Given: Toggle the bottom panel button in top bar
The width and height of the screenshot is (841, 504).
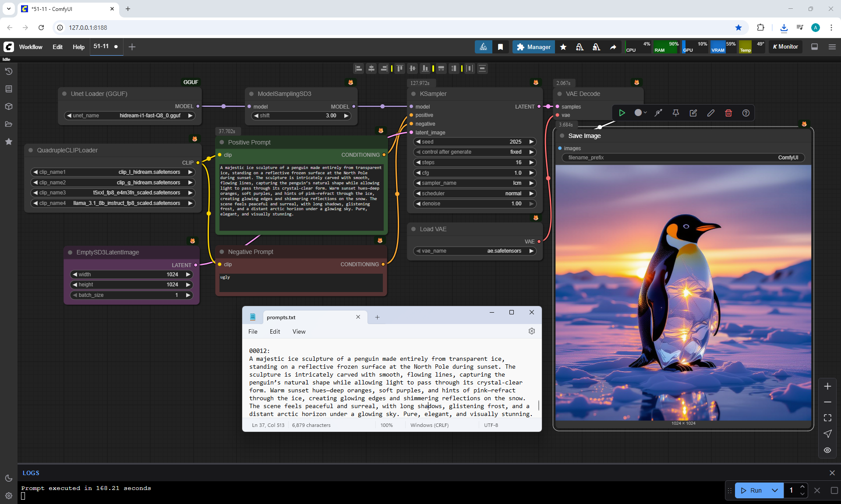Looking at the screenshot, I should (x=815, y=47).
